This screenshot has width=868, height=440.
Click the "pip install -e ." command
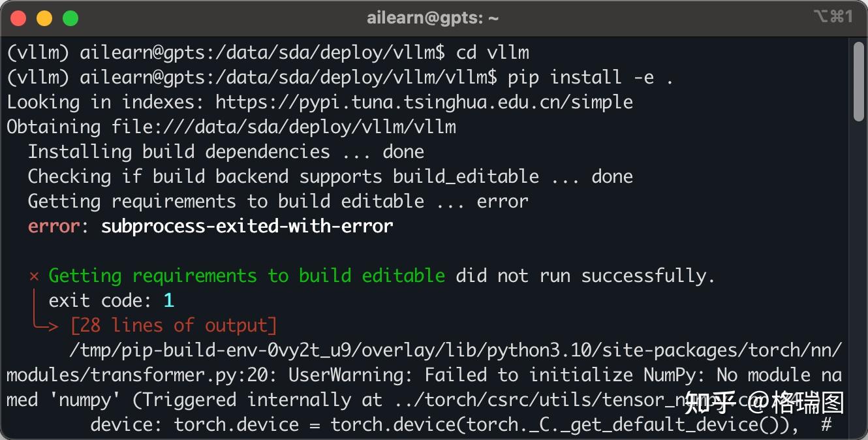tap(591, 78)
